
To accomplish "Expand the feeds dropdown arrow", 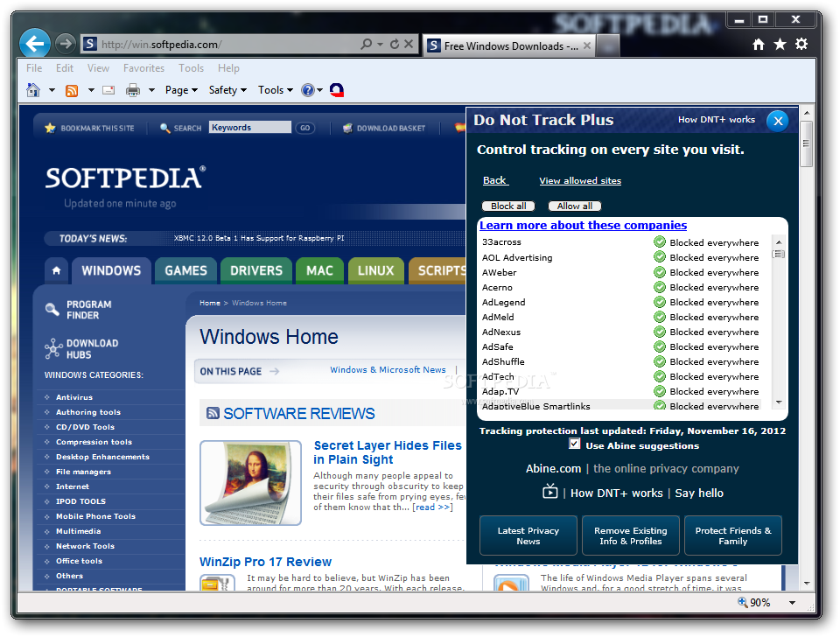I will point(91,90).
